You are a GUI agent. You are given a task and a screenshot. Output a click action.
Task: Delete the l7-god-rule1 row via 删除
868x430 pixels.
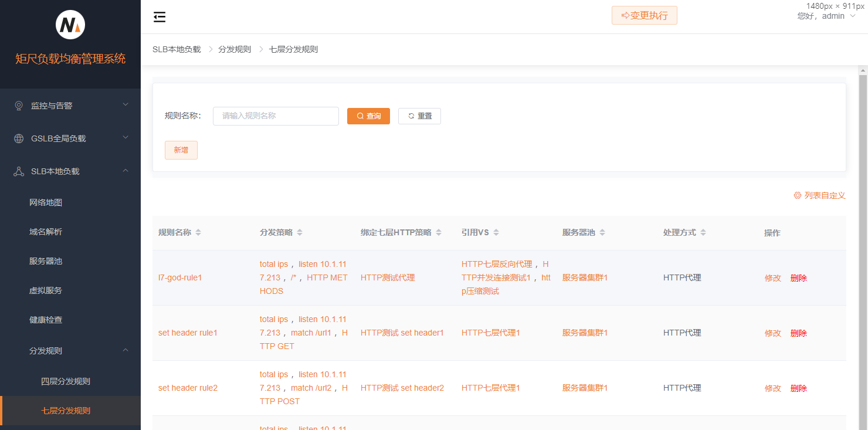click(798, 278)
